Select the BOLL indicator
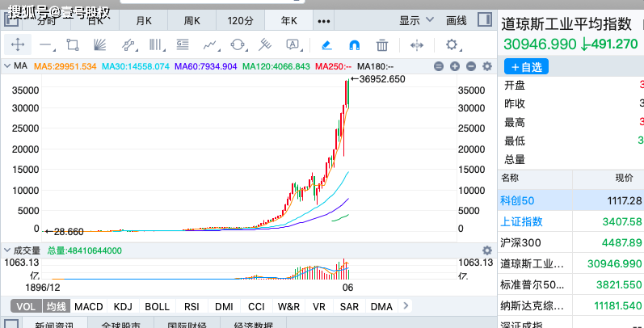644x328 pixels. coord(158,306)
